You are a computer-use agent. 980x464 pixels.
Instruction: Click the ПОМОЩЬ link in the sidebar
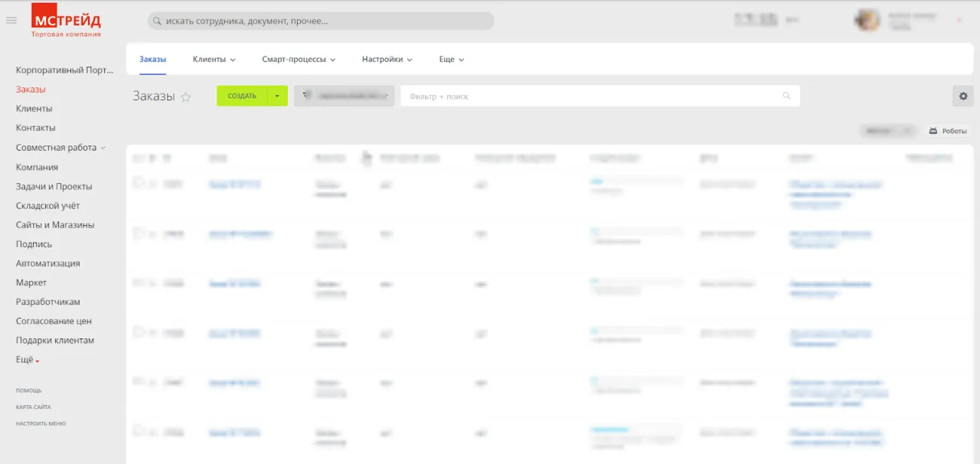click(x=29, y=390)
